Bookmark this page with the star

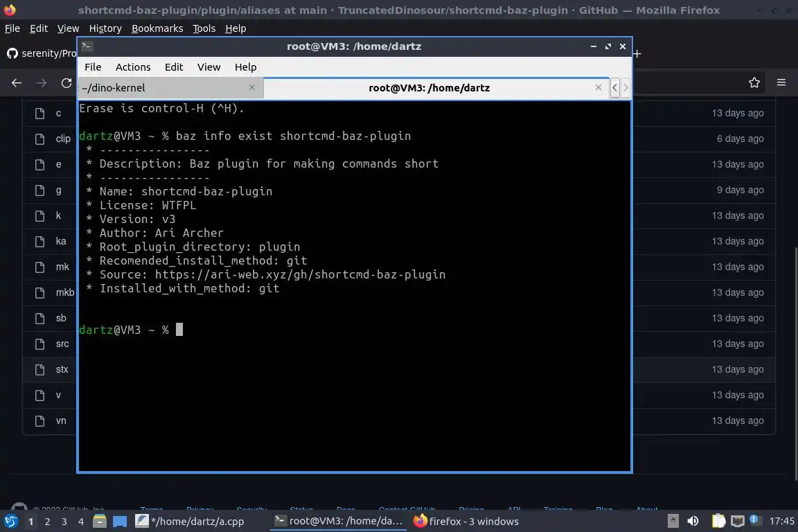coord(754,82)
